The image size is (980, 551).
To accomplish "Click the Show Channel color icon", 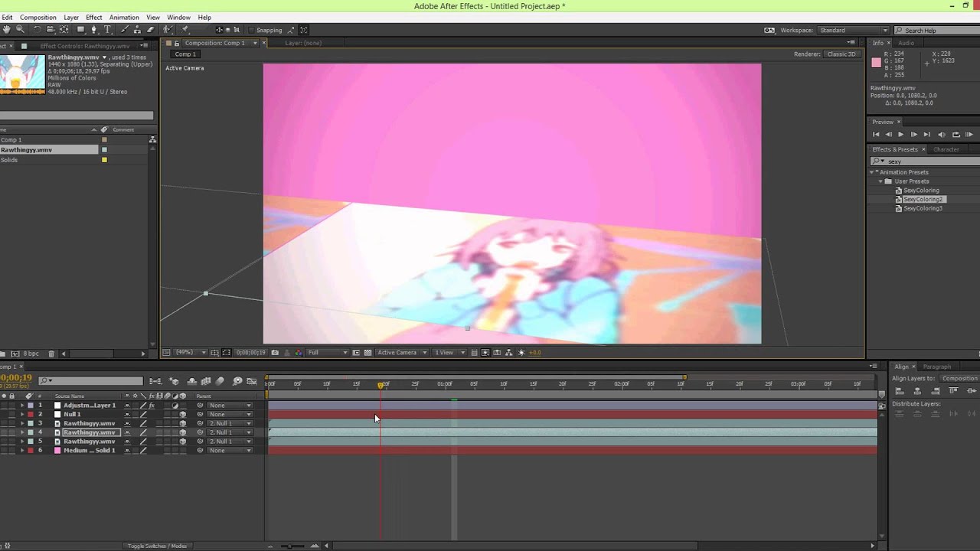I will (298, 353).
